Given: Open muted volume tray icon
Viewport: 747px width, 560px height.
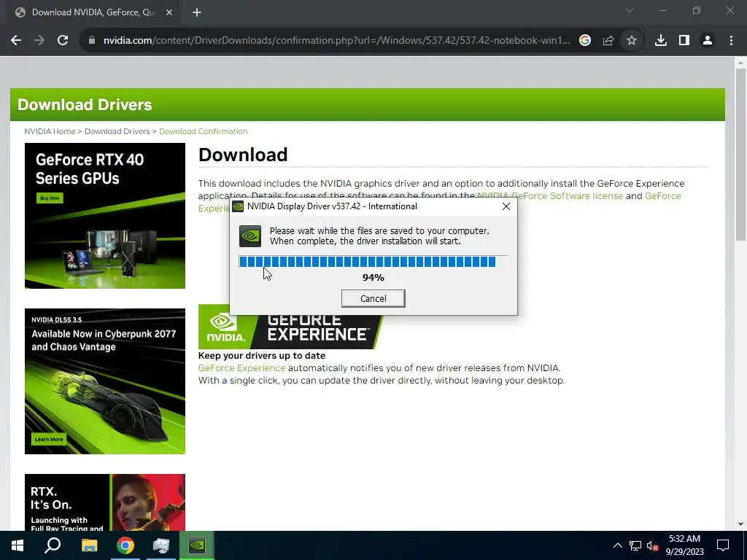Looking at the screenshot, I should pyautogui.click(x=653, y=545).
